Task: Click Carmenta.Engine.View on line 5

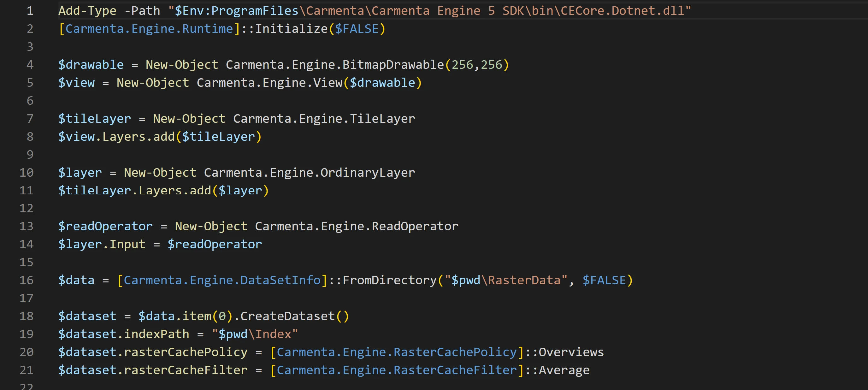Action: tap(269, 83)
